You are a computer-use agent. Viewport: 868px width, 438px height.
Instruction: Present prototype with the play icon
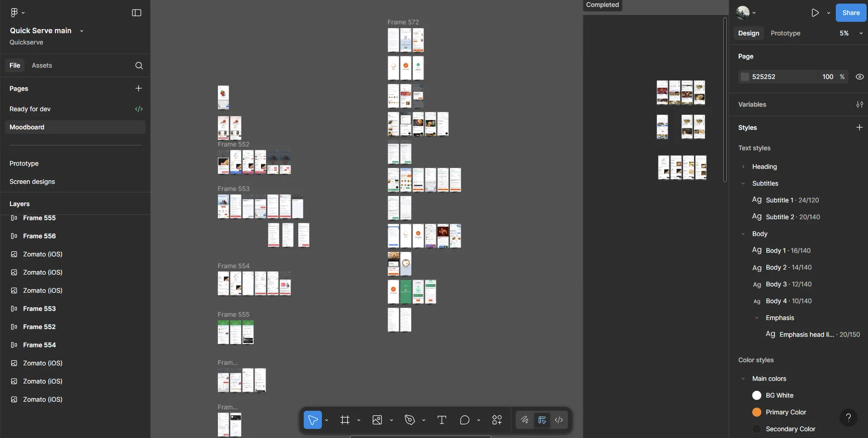click(x=815, y=13)
